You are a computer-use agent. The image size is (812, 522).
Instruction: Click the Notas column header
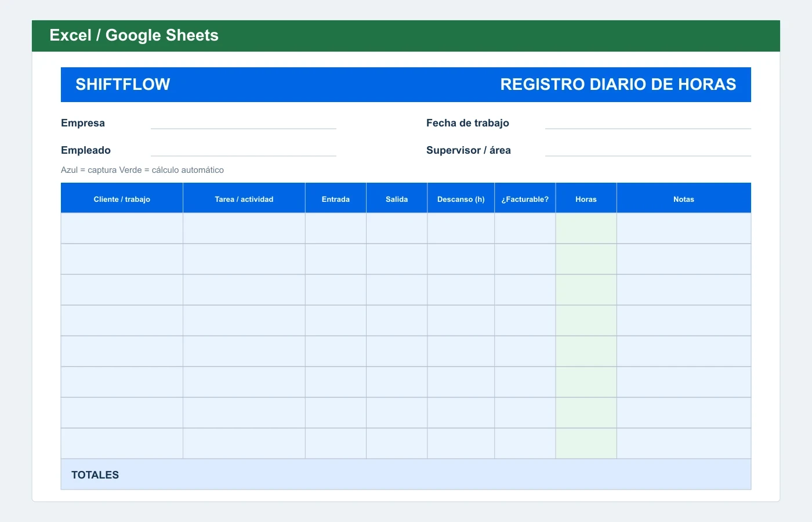684,199
